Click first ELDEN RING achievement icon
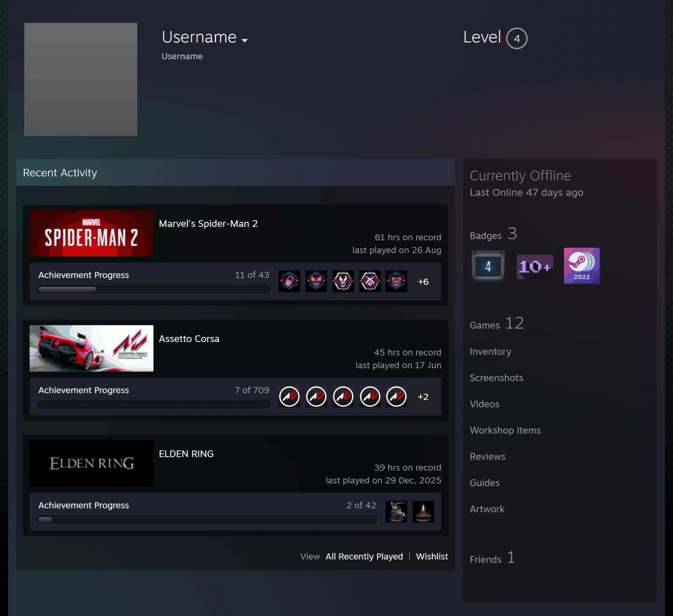The image size is (673, 616). point(396,512)
